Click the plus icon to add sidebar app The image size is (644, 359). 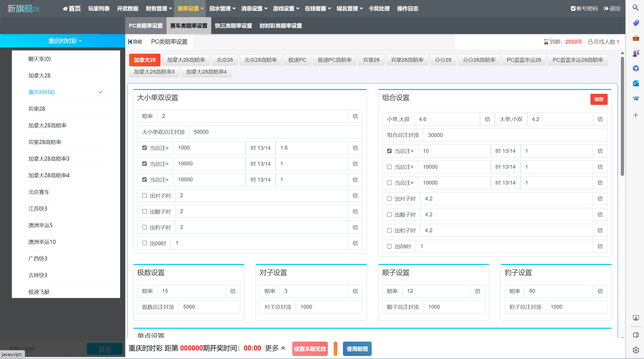635,115
